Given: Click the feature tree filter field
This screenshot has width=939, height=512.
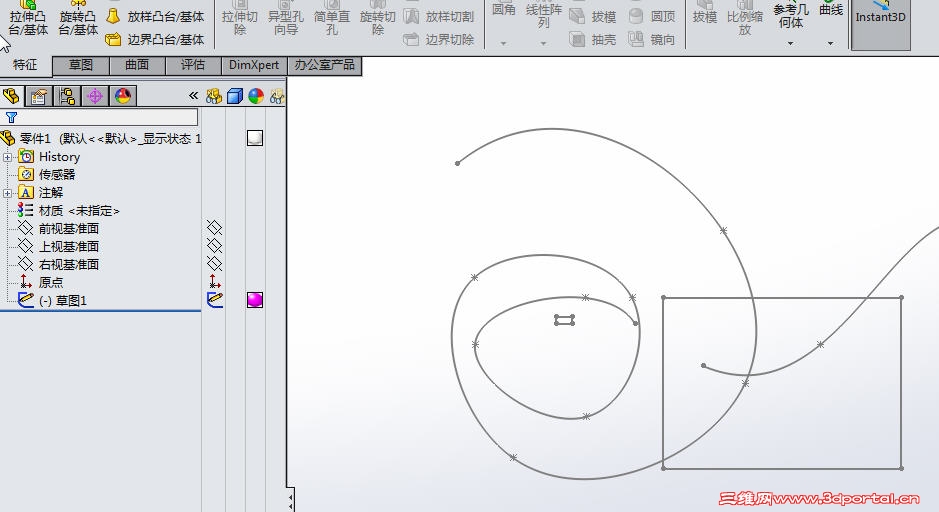Looking at the screenshot, I should [100, 117].
